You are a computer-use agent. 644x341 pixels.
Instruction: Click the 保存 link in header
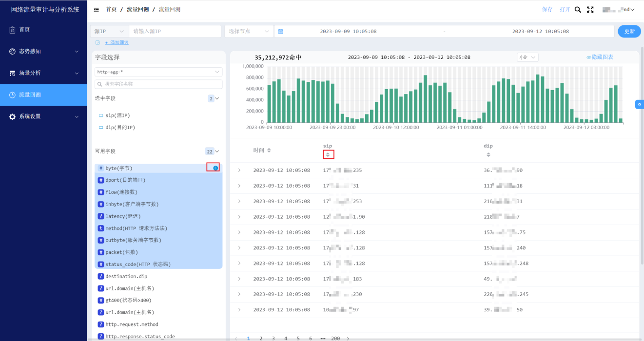click(547, 9)
